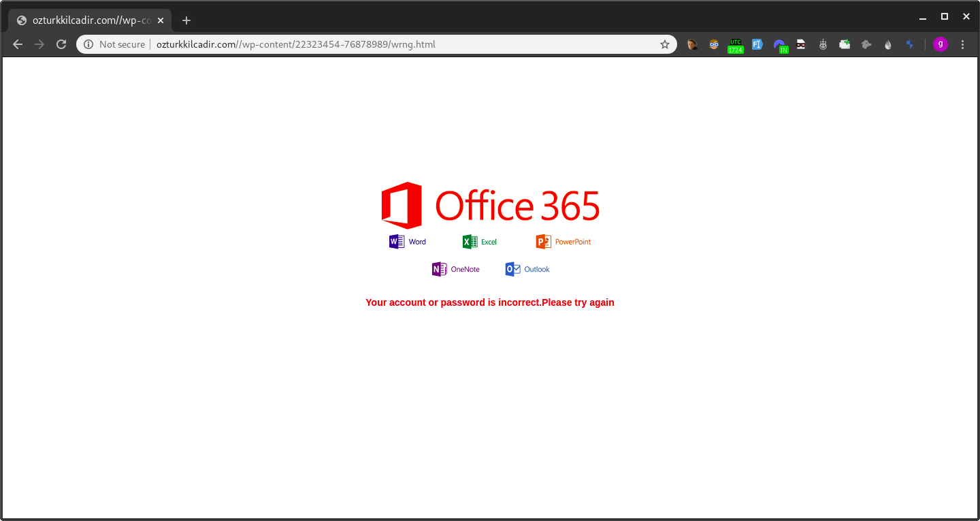
Task: Click the Outlook icon
Action: (x=527, y=269)
